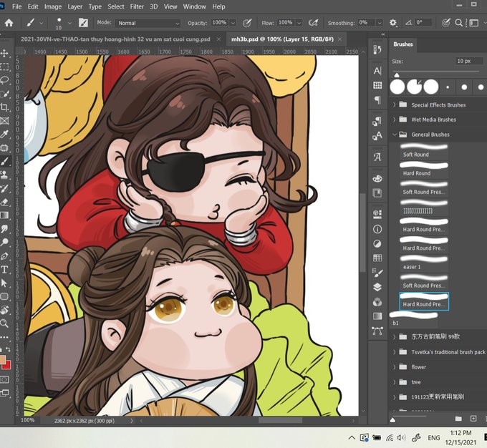487x448 pixels.
Task: Create new brush group folder icon
Action: point(458,419)
